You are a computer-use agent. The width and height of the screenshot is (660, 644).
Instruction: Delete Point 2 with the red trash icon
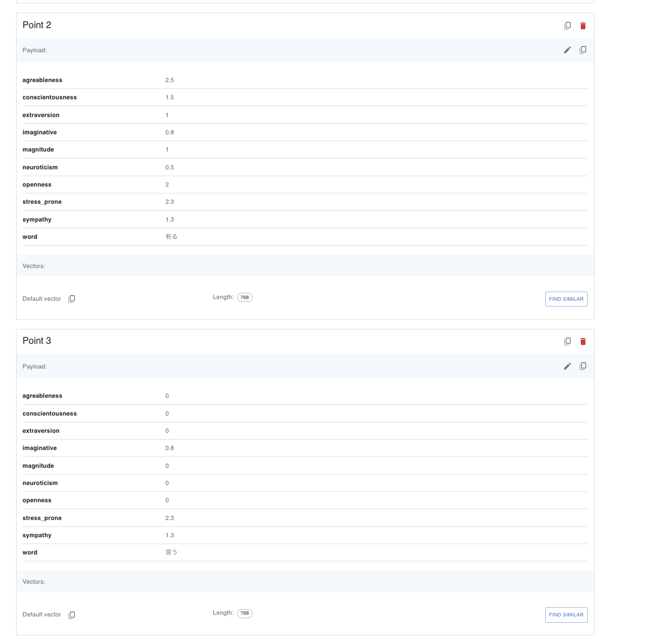pos(583,26)
